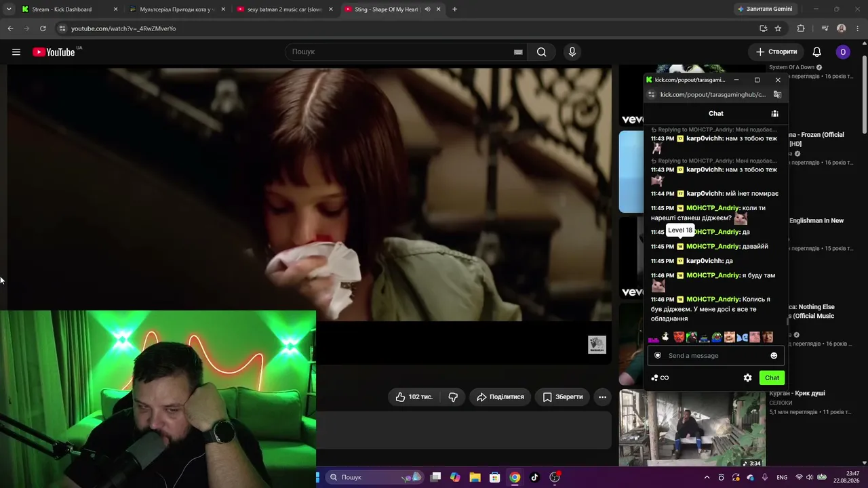The height and width of the screenshot is (488, 868).
Task: Open the Курган - Крик души video thumbnail
Action: pos(692,428)
